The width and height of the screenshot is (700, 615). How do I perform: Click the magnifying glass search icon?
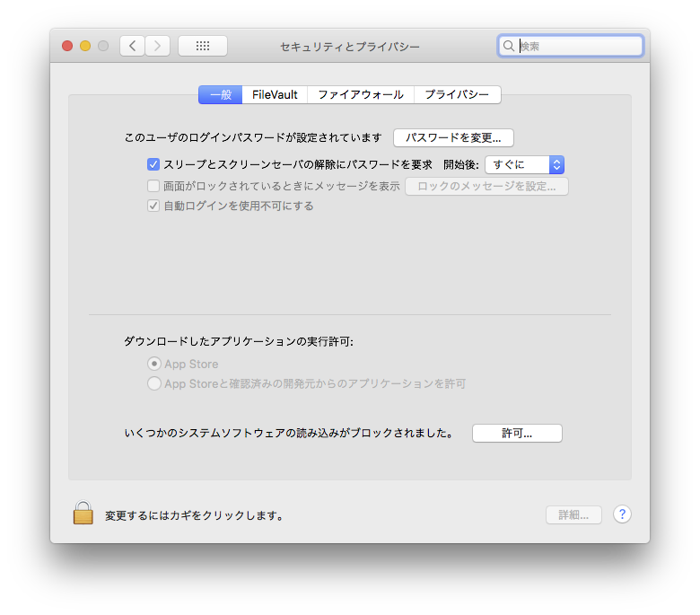pos(509,46)
